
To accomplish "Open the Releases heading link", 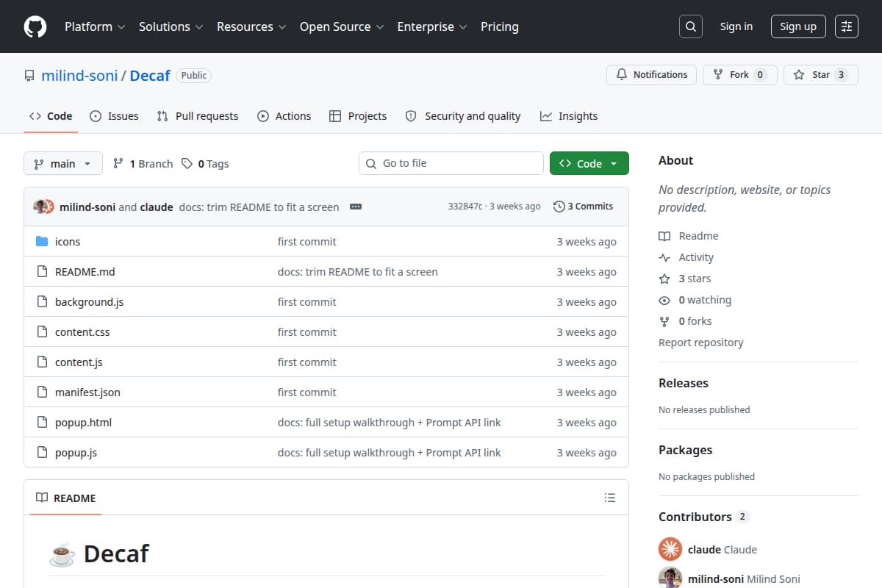I will click(x=684, y=383).
